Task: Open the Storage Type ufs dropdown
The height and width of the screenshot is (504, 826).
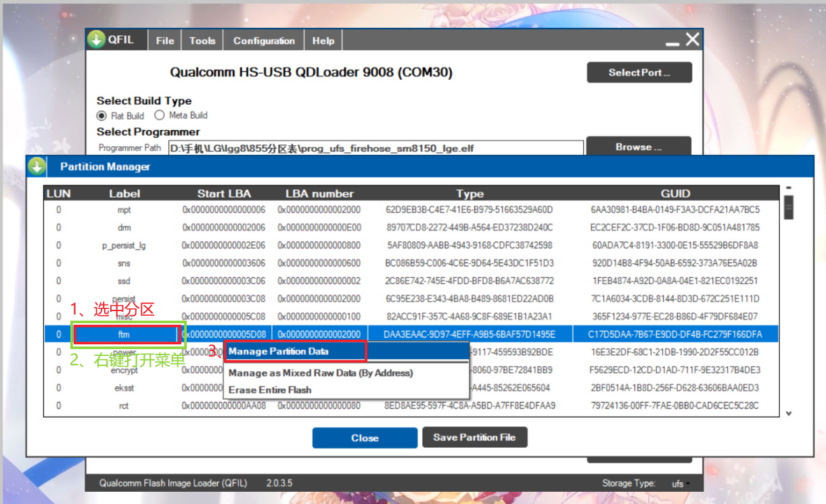Action: pos(681,484)
